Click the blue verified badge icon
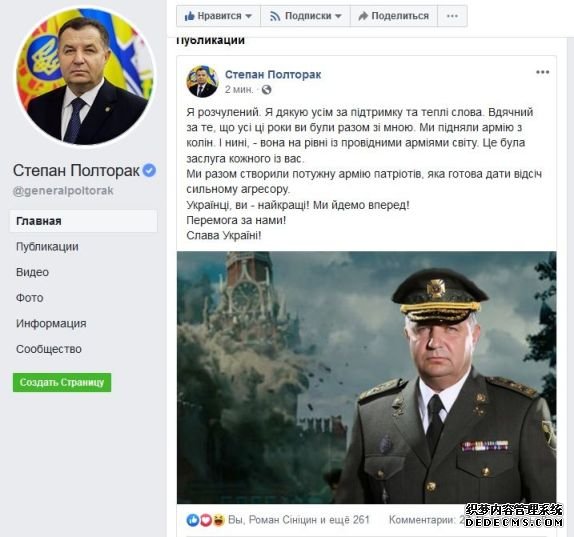Screen dimensions: 574x537 [149, 170]
